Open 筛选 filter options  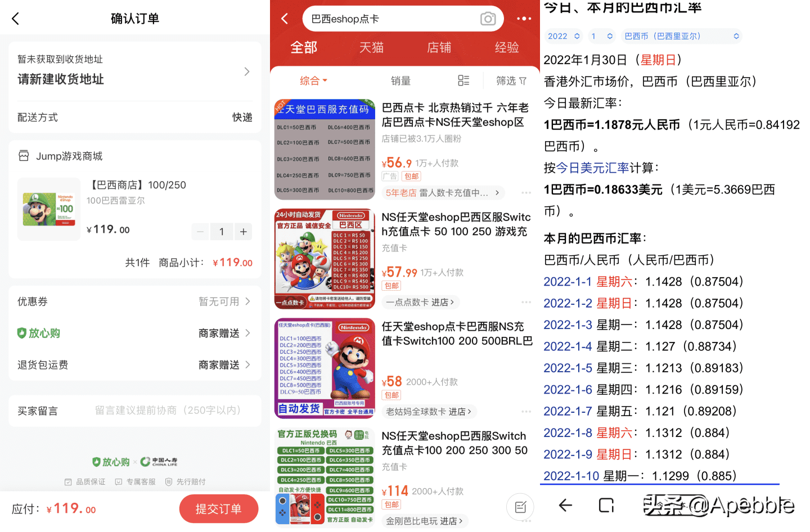coord(511,80)
